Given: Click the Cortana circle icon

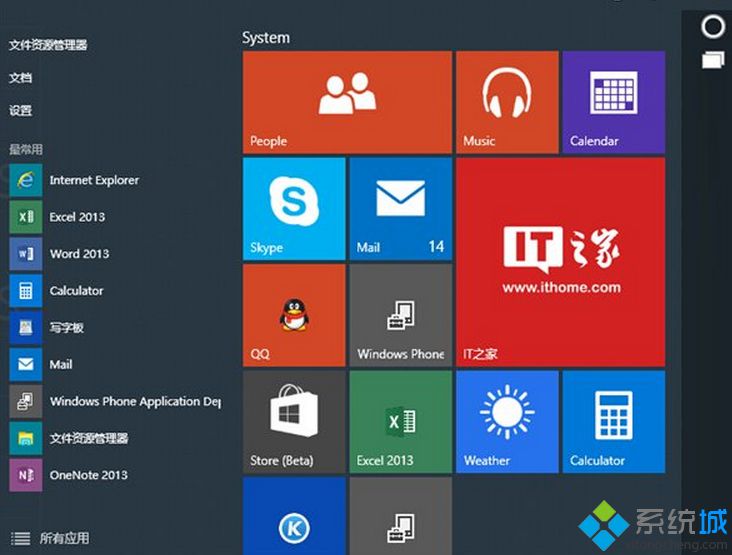Looking at the screenshot, I should (x=713, y=27).
